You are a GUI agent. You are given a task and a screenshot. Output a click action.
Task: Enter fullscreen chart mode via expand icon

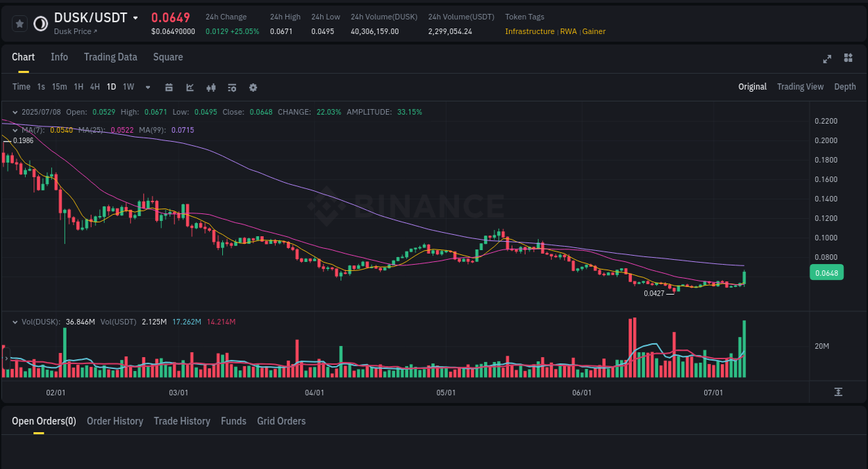[x=826, y=59]
